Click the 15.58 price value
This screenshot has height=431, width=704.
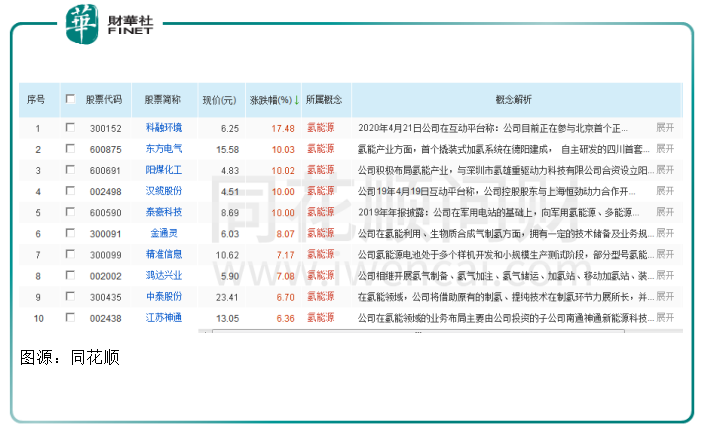pos(227,150)
